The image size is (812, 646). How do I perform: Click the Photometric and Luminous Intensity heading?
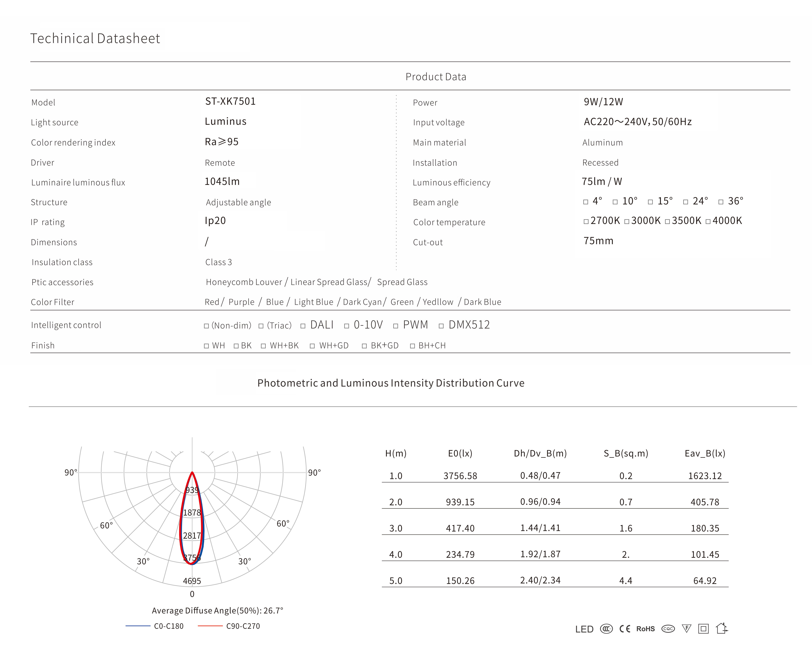(391, 383)
